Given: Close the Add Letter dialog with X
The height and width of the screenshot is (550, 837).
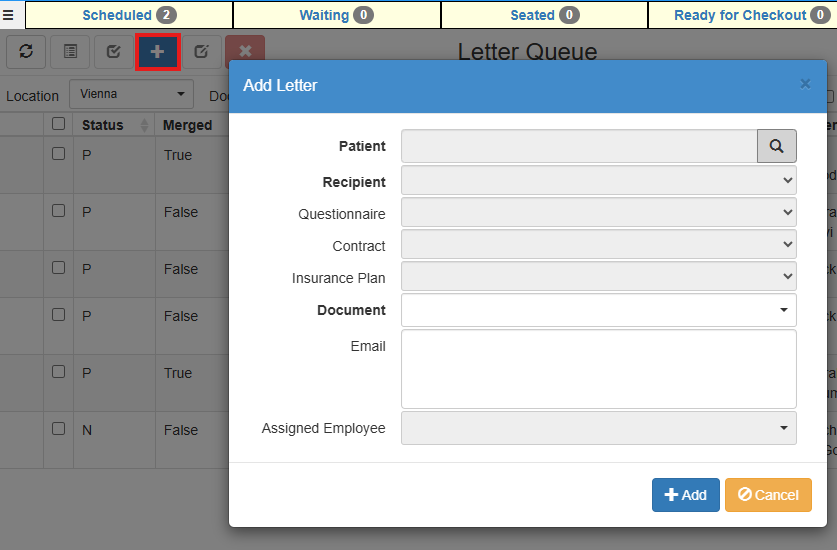Looking at the screenshot, I should coord(805,84).
